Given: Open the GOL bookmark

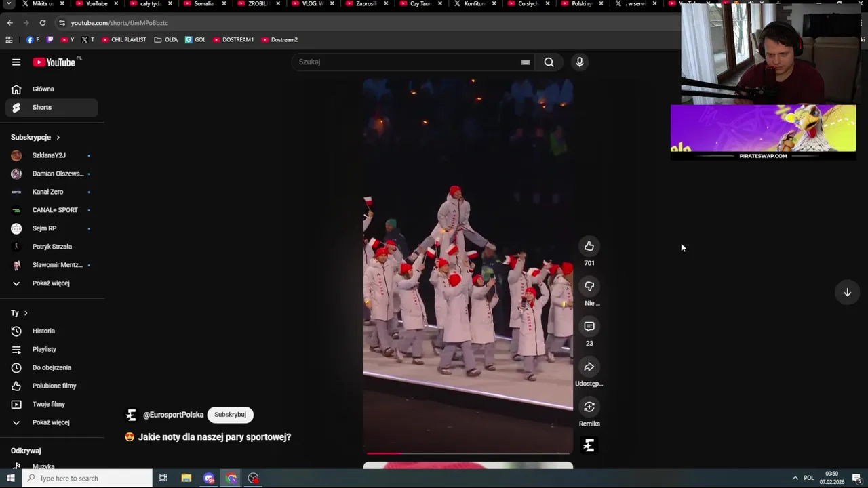Looking at the screenshot, I should 195,39.
